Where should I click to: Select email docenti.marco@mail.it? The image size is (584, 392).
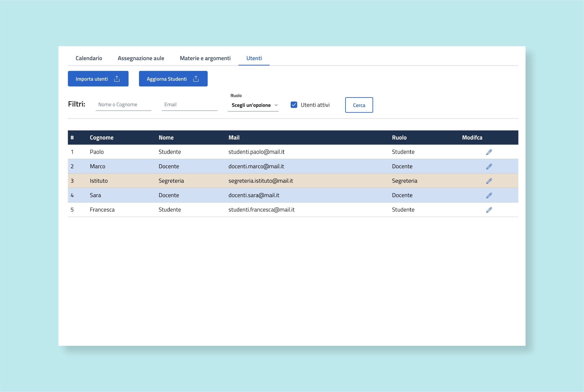pyautogui.click(x=256, y=166)
